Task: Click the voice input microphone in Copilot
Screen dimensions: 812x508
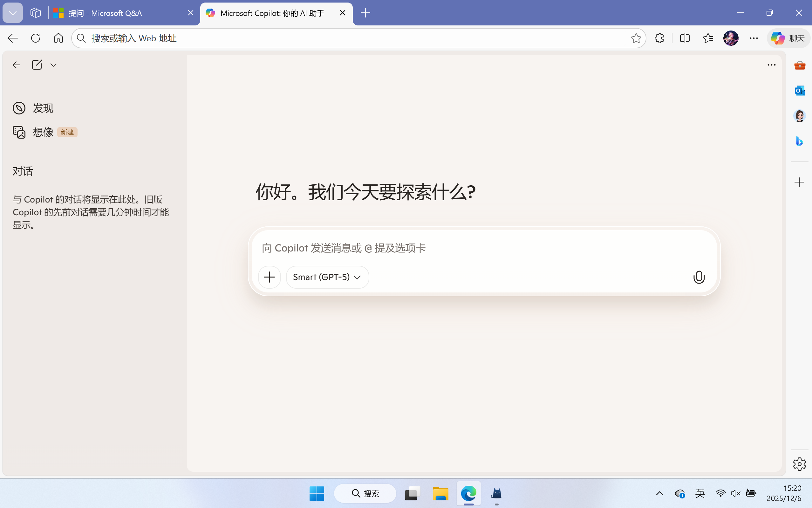Action: pos(699,277)
